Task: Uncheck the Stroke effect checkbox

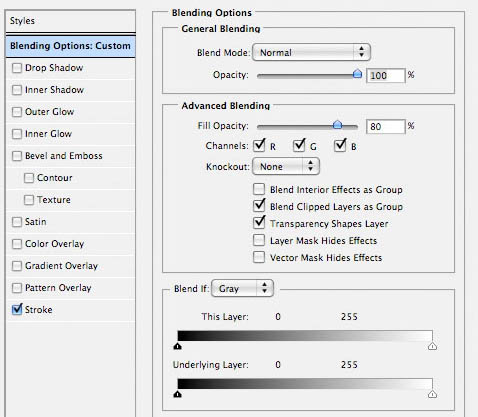Action: (17, 310)
